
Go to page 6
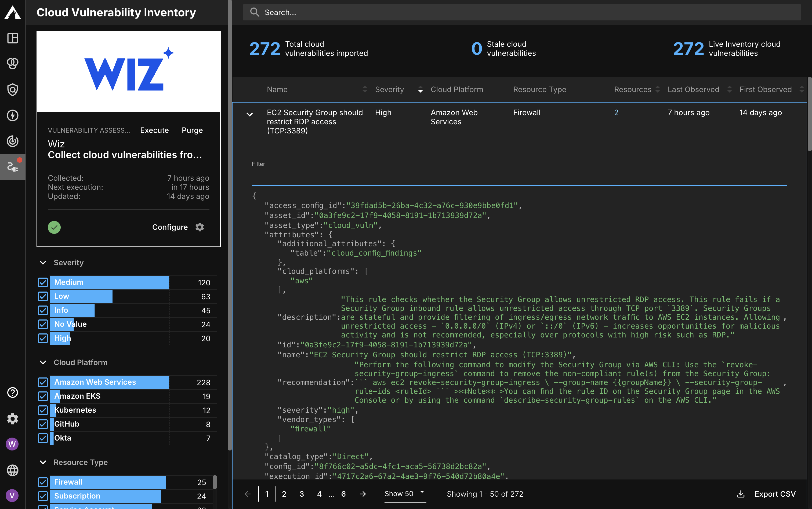343,494
